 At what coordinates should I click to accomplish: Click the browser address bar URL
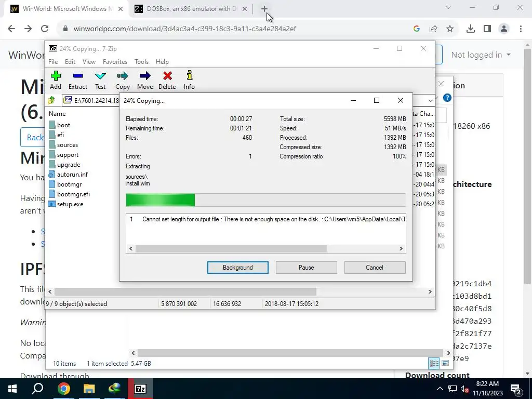pyautogui.click(x=185, y=29)
